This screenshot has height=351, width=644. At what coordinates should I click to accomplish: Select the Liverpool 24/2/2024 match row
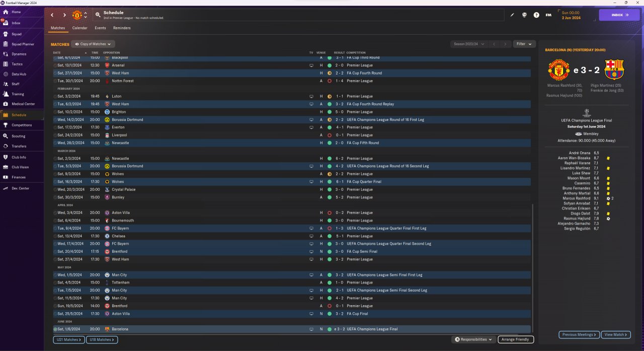pos(292,135)
